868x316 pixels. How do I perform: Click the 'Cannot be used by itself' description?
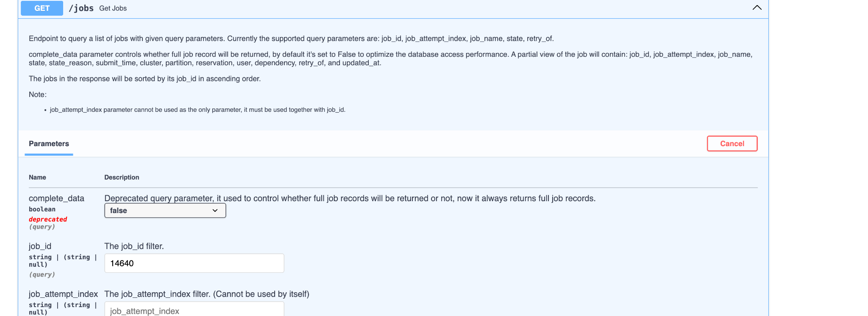[207, 294]
